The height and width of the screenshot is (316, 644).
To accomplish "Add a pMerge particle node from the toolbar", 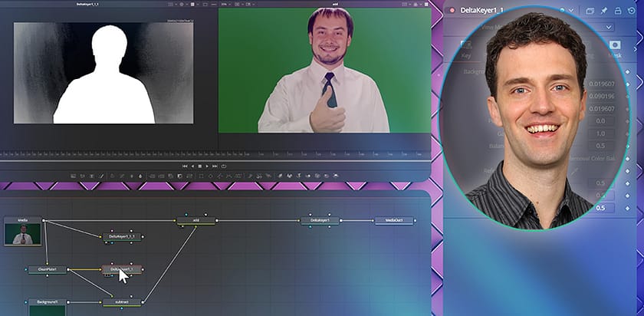I will coord(259,176).
